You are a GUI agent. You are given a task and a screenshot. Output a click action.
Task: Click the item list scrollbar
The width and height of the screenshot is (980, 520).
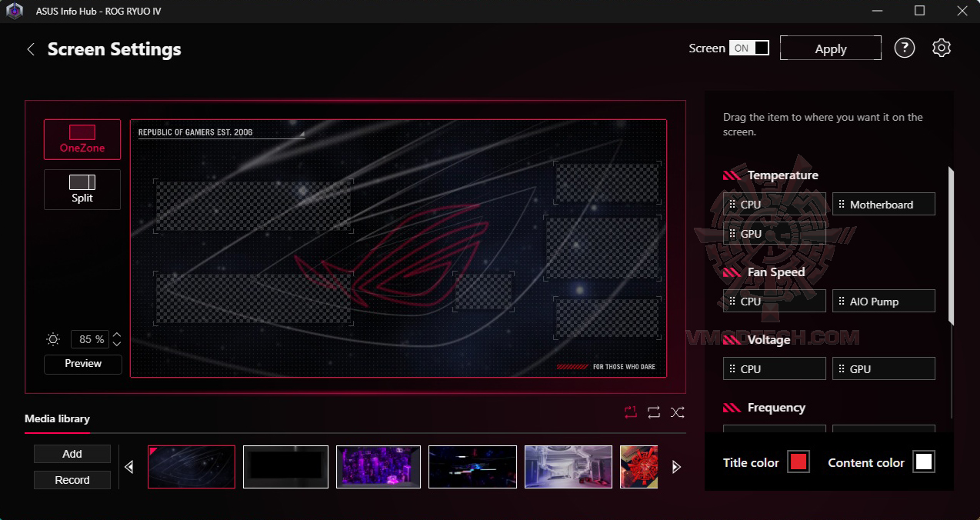tap(951, 246)
